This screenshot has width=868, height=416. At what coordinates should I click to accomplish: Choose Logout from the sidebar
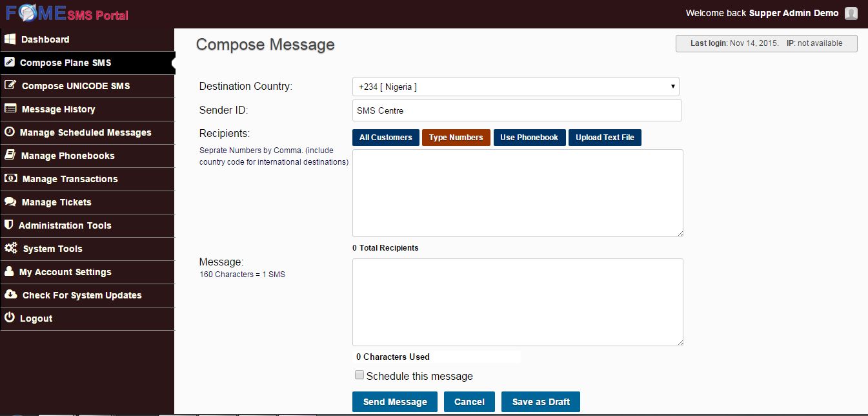[87, 318]
